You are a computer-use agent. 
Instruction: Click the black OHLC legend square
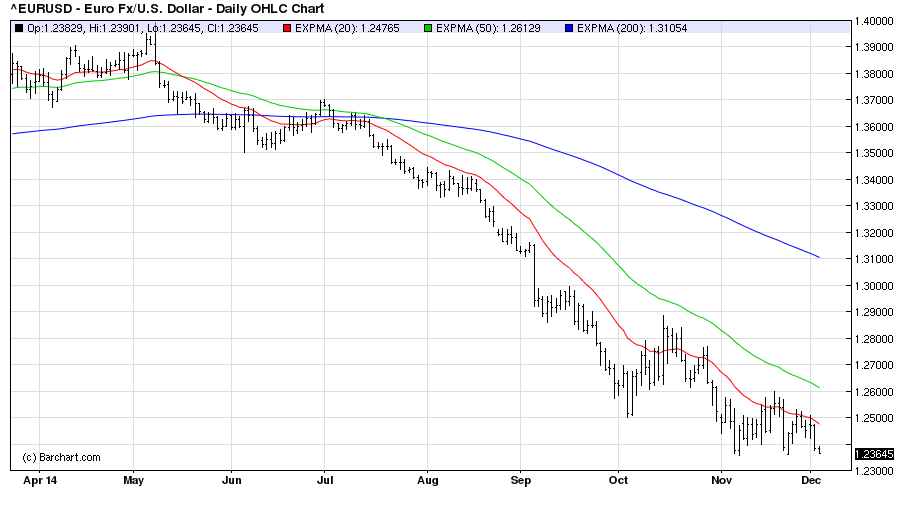pyautogui.click(x=18, y=27)
